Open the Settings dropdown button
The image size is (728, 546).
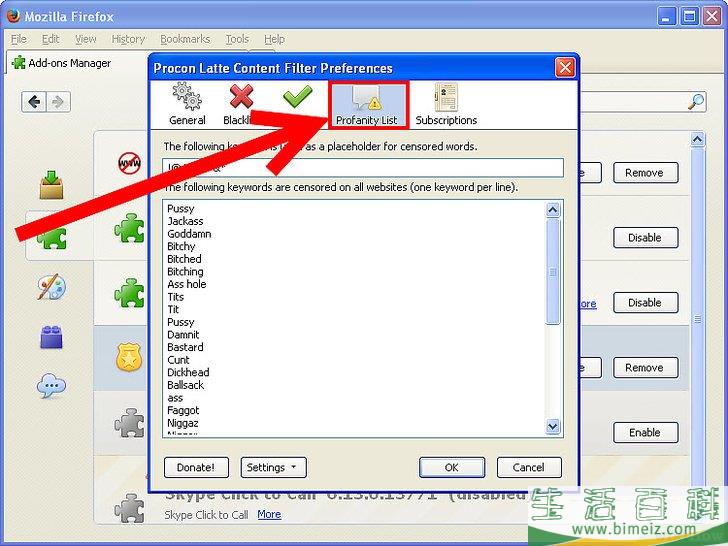click(273, 467)
